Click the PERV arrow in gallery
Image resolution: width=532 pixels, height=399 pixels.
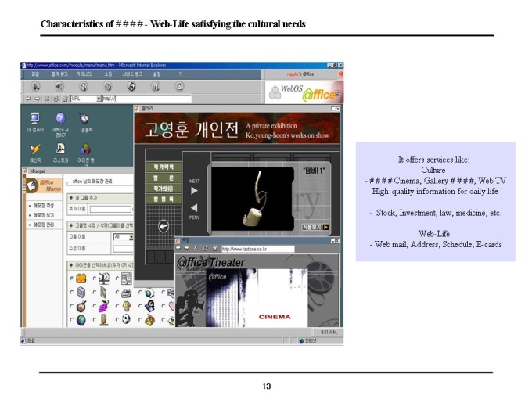tap(194, 207)
